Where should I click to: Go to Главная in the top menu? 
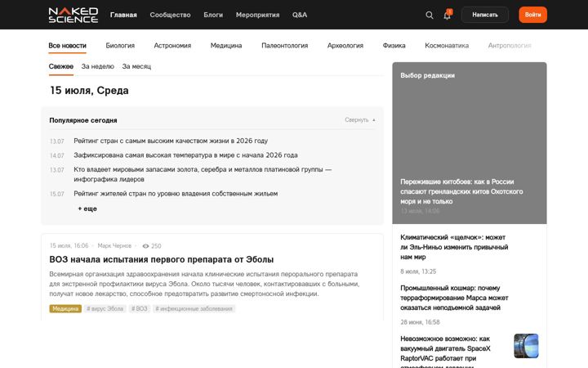click(x=123, y=15)
